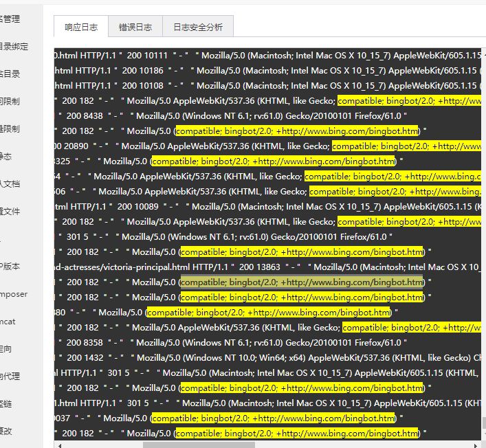Click the 'victoria-principal.html' log line
This screenshot has width=486, height=448.
[x=268, y=267]
